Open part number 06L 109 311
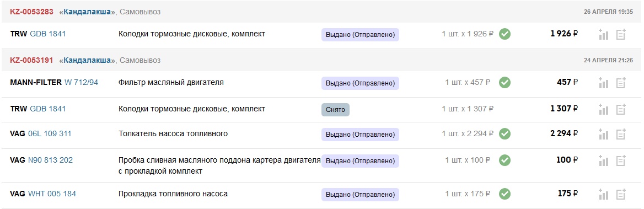Image resolution: width=644 pixels, height=209 pixels. coord(50,133)
